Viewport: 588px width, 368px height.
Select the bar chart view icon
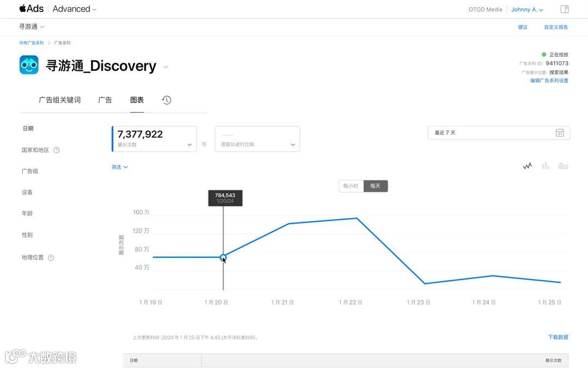click(x=545, y=166)
